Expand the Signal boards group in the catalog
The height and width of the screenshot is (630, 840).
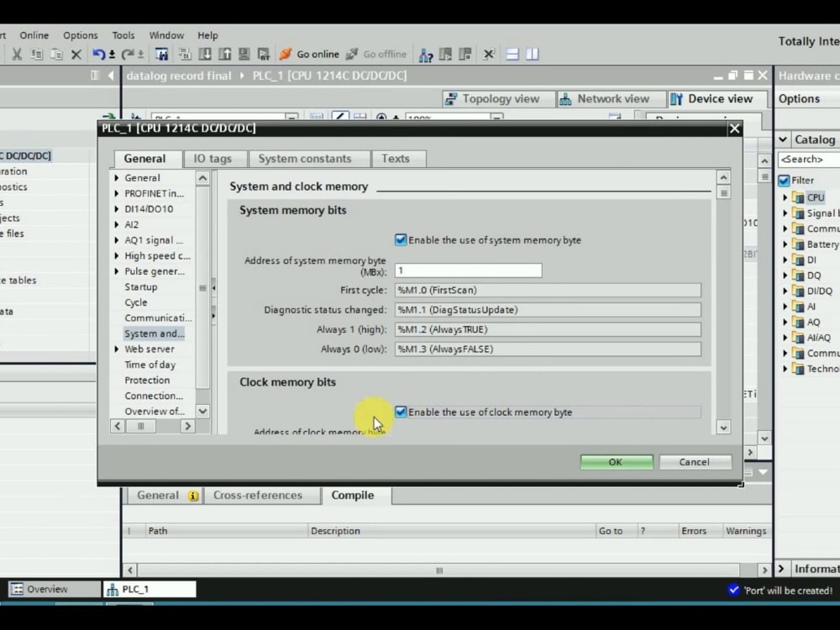click(785, 213)
